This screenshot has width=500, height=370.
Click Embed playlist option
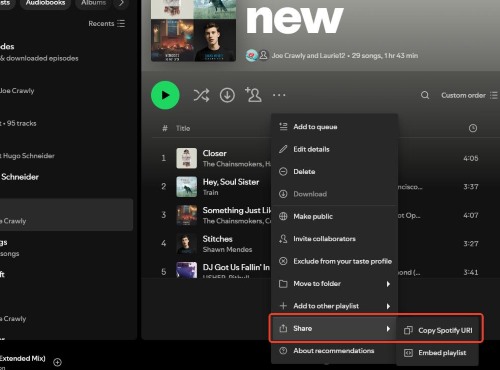(438, 353)
